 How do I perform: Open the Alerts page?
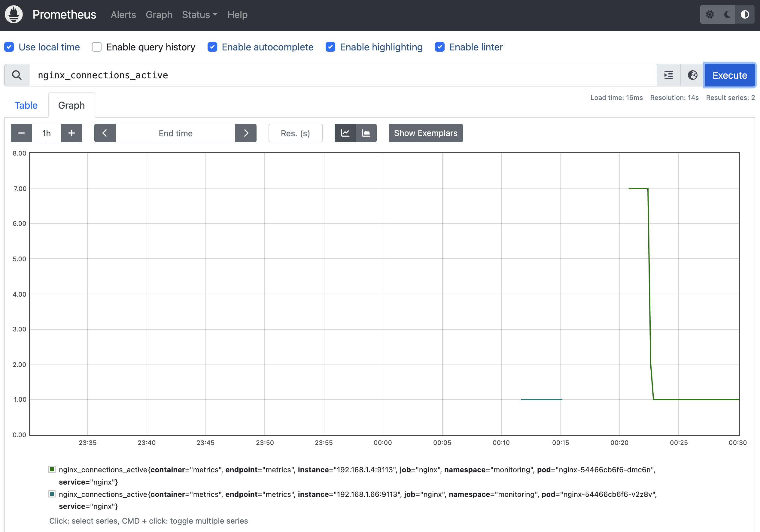(x=123, y=14)
